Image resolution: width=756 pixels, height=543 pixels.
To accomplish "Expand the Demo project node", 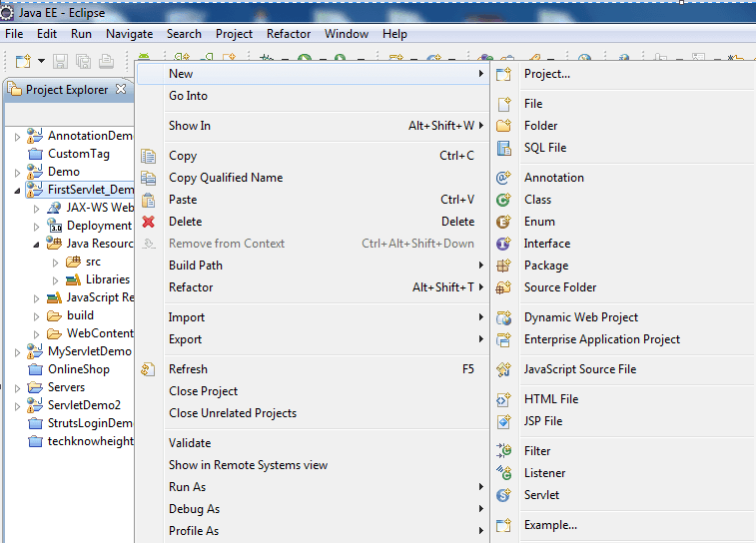I will [17, 173].
